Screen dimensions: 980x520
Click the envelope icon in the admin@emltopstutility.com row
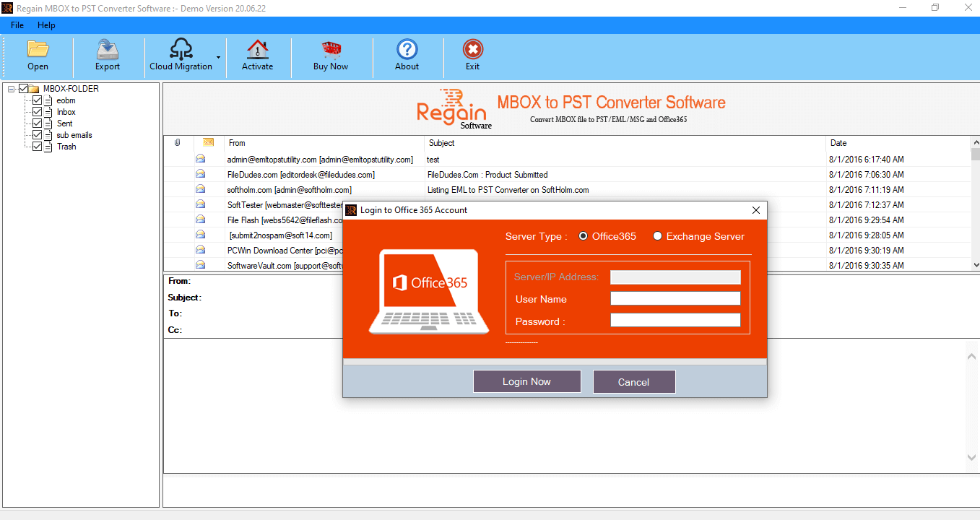point(200,159)
